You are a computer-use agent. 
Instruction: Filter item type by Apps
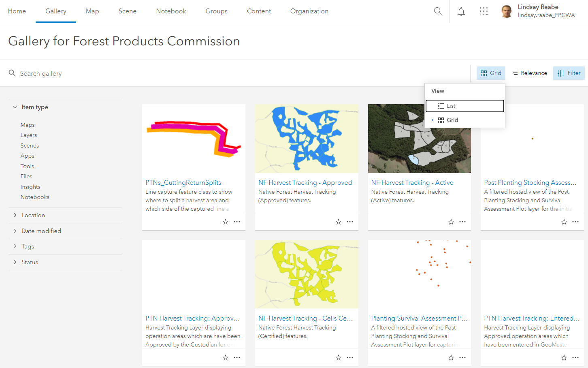28,156
